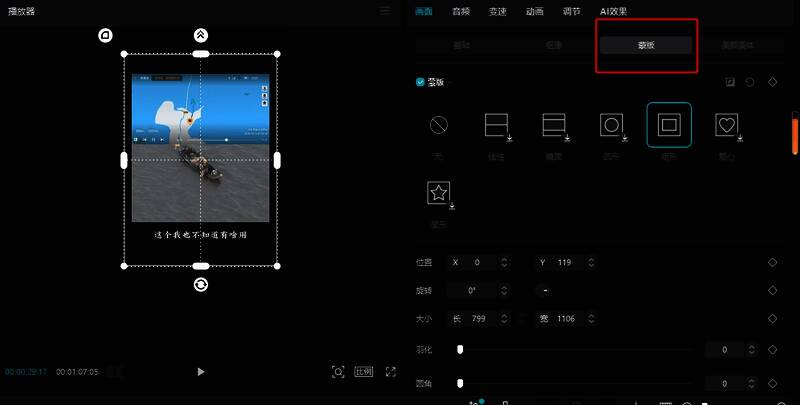Open the 比例 aspect ratio button
The height and width of the screenshot is (405, 800).
[364, 372]
